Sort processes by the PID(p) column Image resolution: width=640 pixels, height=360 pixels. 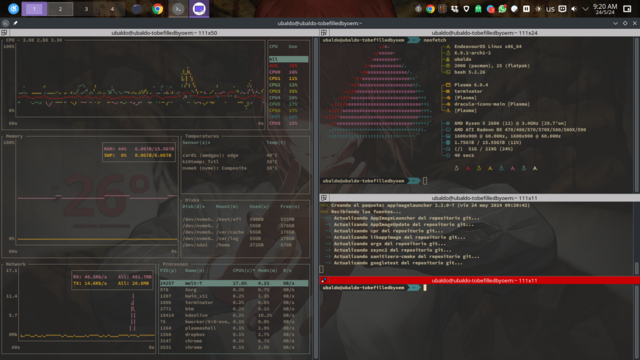point(168,270)
